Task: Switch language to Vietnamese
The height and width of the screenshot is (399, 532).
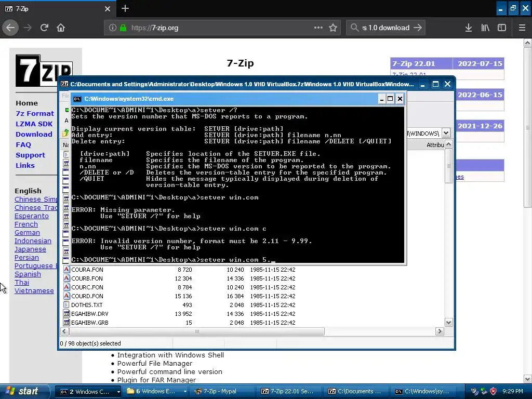Action: (34, 291)
